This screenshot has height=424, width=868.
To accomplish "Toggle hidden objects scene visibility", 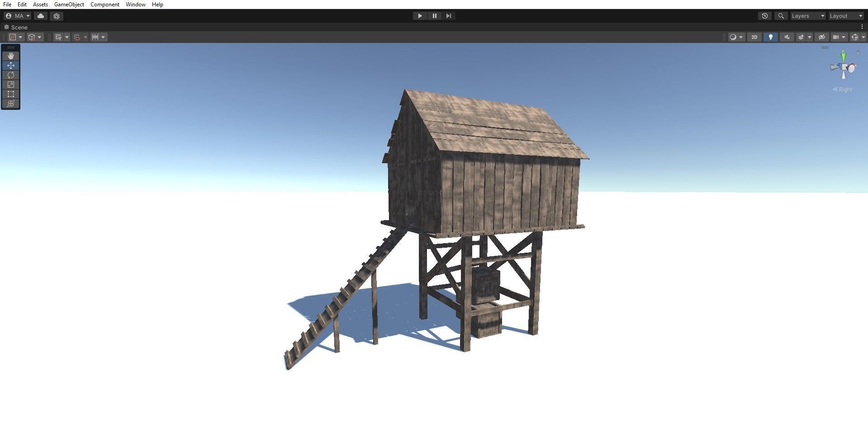I will [x=821, y=37].
